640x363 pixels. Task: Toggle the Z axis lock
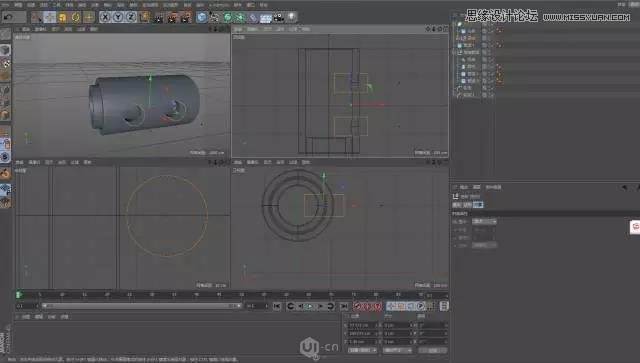click(x=131, y=17)
